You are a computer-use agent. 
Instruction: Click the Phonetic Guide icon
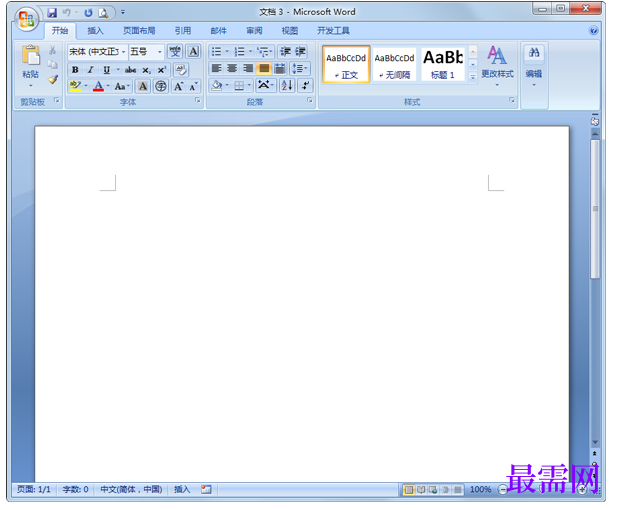pyautogui.click(x=175, y=51)
